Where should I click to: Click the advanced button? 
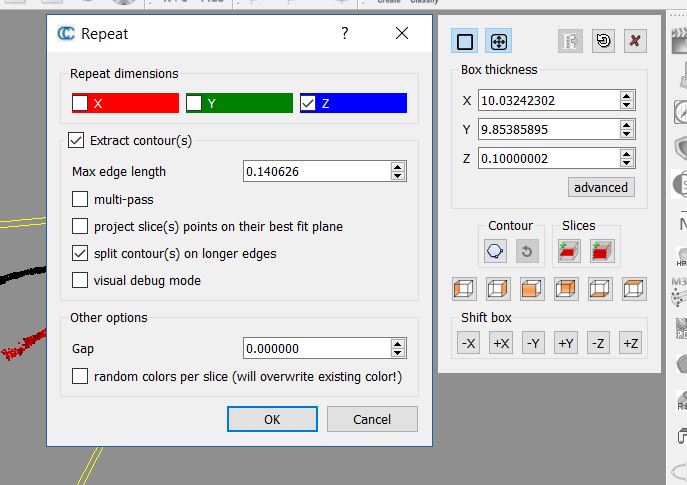tap(601, 187)
